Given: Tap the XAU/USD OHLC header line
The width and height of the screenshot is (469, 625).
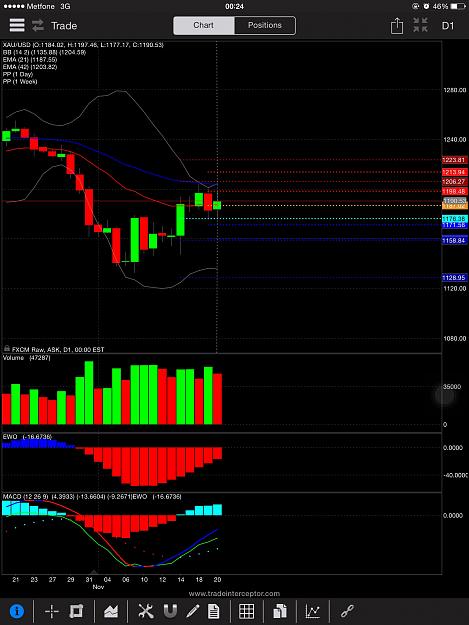Looking at the screenshot, I should tap(83, 45).
